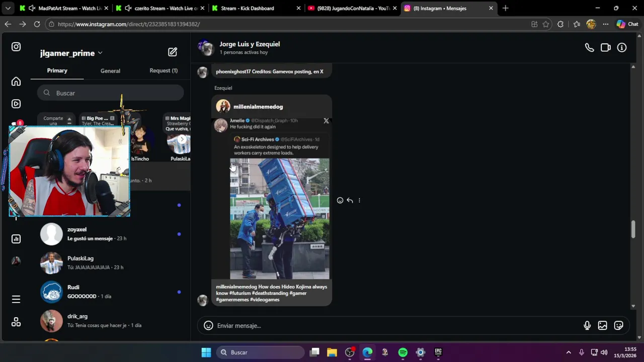
Task: Open the hamburger More menu
Action: [16, 299]
